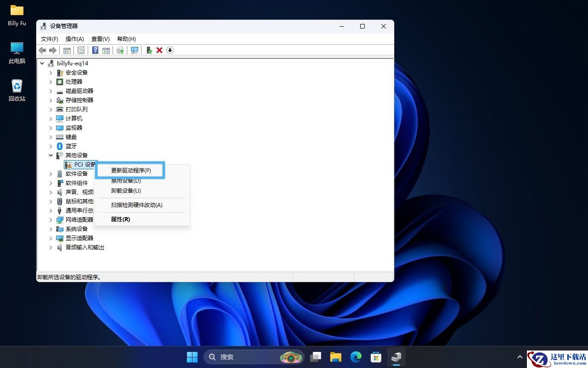Screen dimensions: 588x368
Task: Select the 网络适配器 label
Action: click(x=79, y=219)
